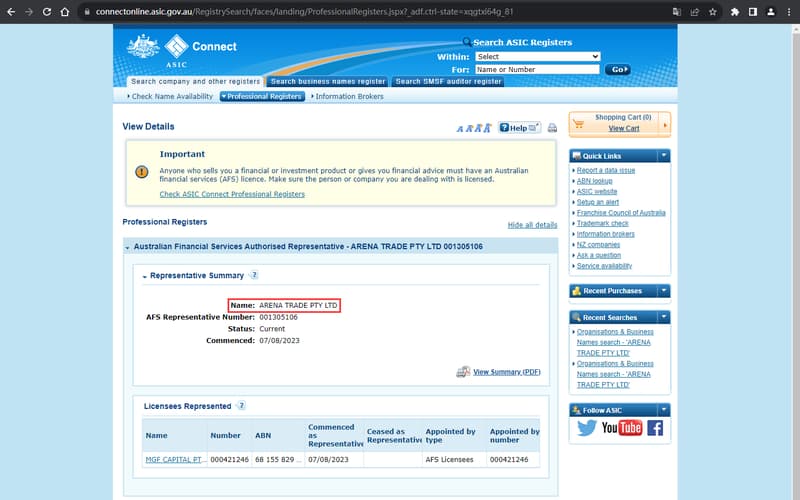
Task: Open Professional Registers menu item
Action: pos(263,96)
